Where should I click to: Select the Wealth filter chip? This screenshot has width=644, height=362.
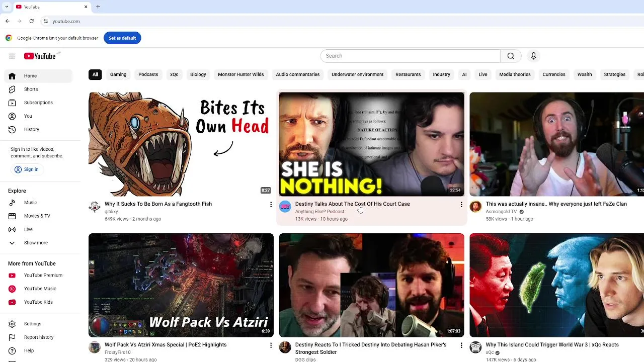coord(585,74)
